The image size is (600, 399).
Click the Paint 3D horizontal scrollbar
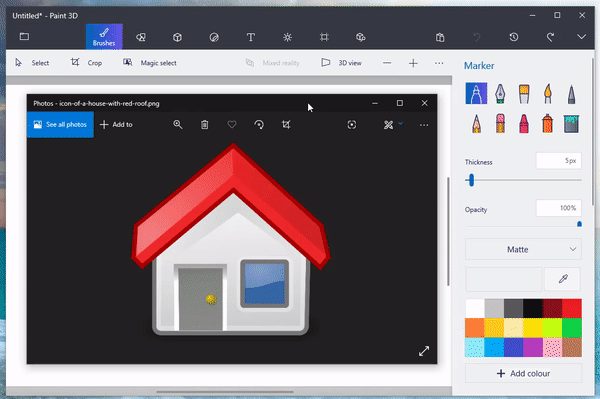(225, 392)
